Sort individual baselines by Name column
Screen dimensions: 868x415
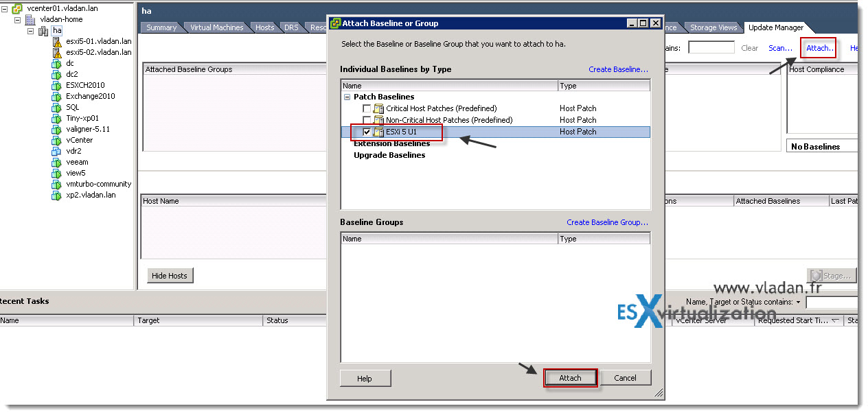pos(449,86)
